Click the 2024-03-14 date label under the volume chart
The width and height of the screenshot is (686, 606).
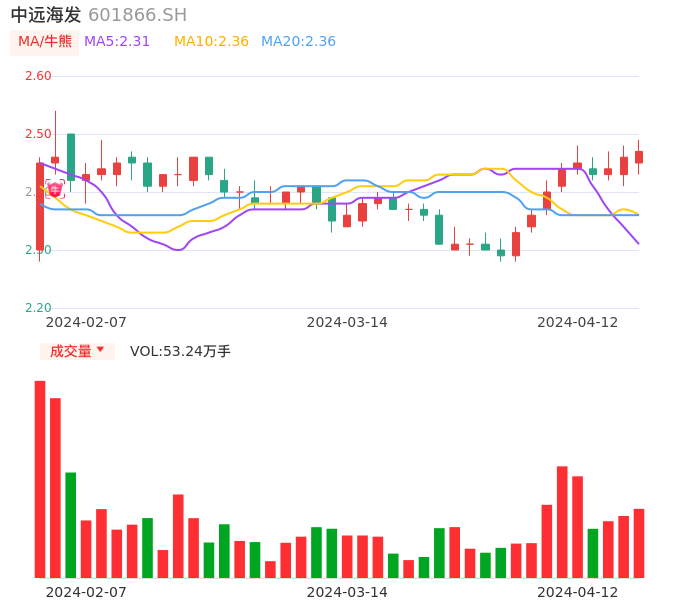tap(347, 592)
